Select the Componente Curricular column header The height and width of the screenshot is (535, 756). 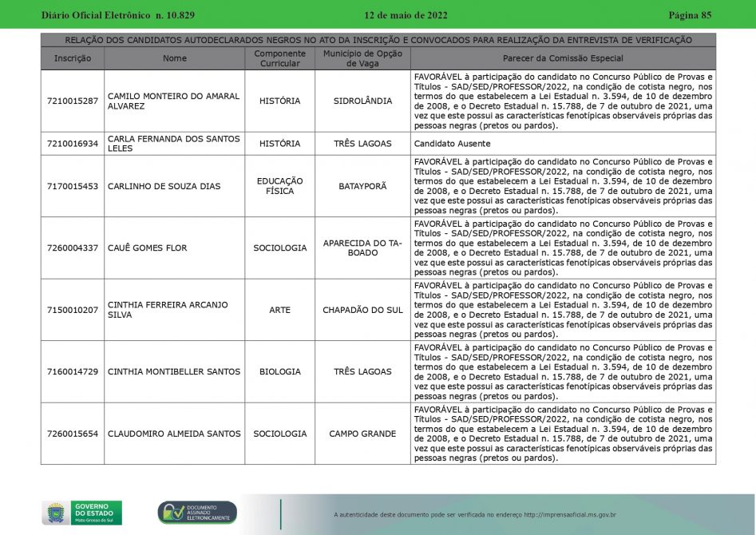[x=279, y=58]
